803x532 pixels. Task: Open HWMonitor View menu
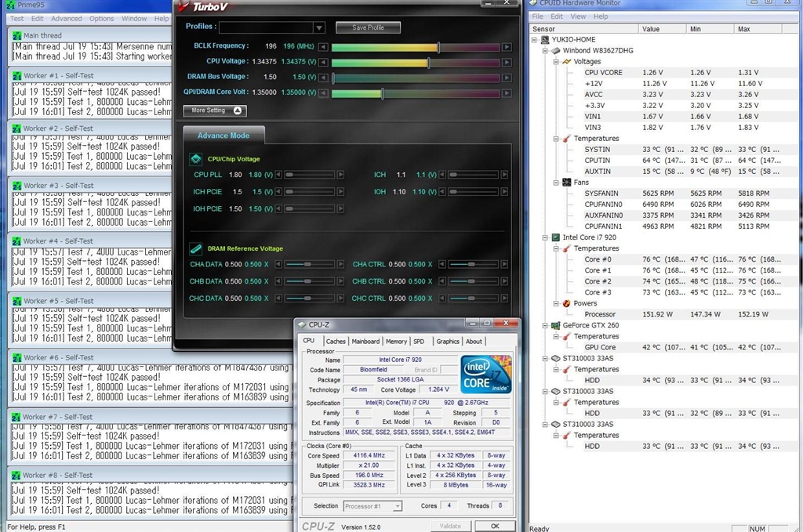(x=578, y=16)
